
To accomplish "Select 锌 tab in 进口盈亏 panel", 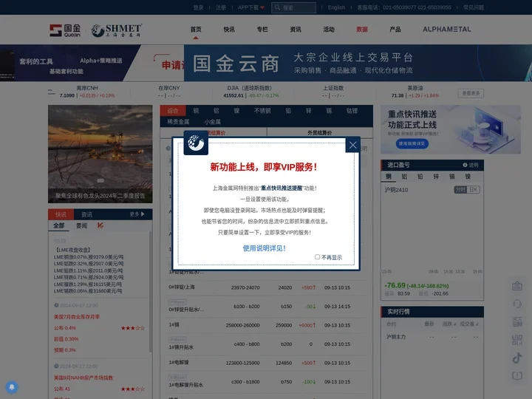I will pyautogui.click(x=436, y=177).
